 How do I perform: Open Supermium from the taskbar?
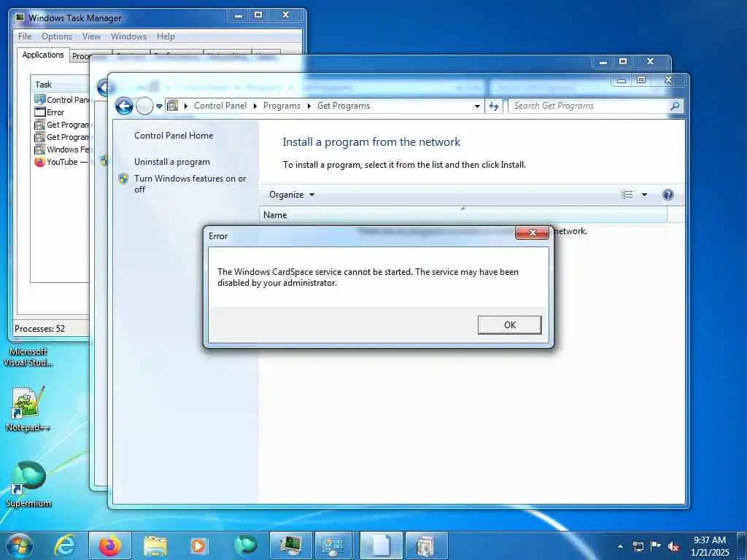245,545
